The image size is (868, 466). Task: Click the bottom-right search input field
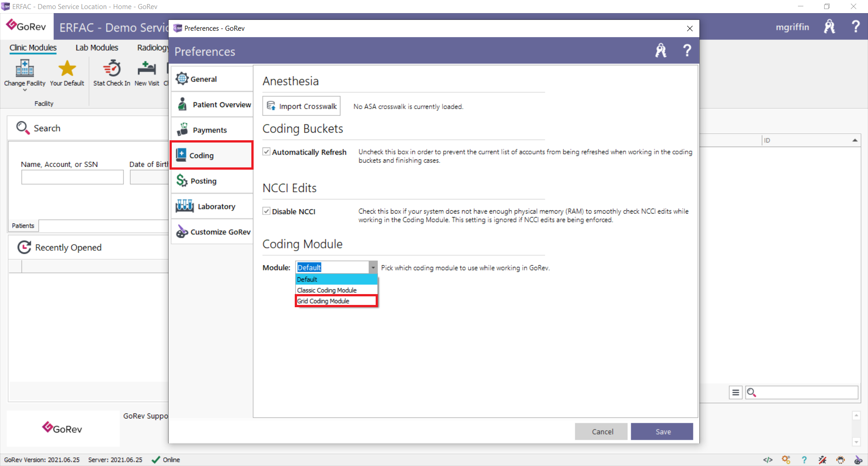(x=807, y=392)
